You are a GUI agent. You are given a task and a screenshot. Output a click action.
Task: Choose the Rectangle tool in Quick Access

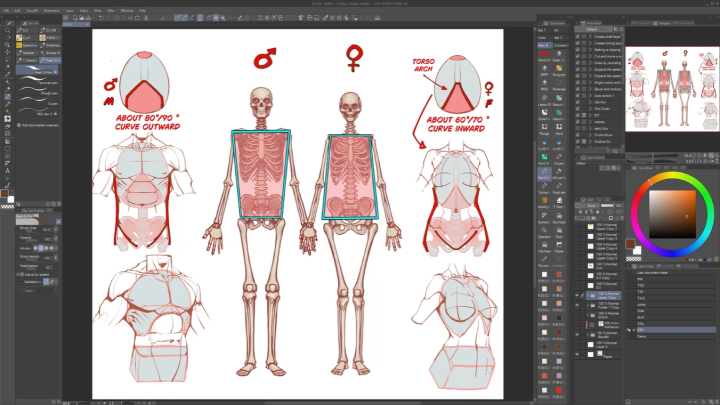pos(559,84)
